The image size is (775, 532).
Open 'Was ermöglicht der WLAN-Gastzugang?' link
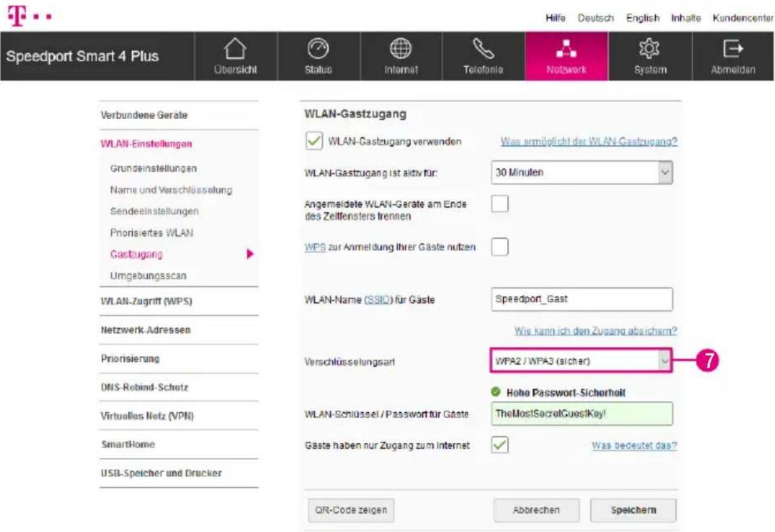[589, 142]
